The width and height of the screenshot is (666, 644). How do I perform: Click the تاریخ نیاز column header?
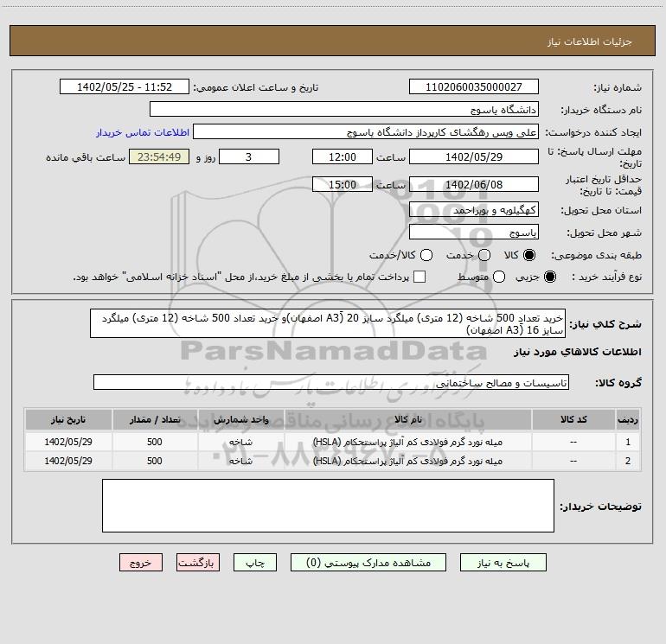pos(68,419)
